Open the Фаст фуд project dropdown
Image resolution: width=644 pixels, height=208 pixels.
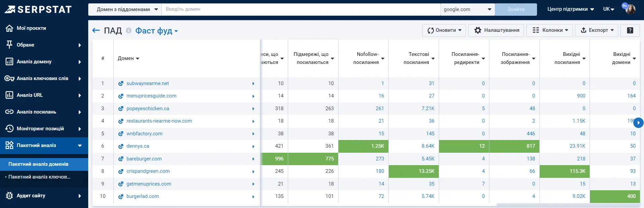(x=157, y=31)
